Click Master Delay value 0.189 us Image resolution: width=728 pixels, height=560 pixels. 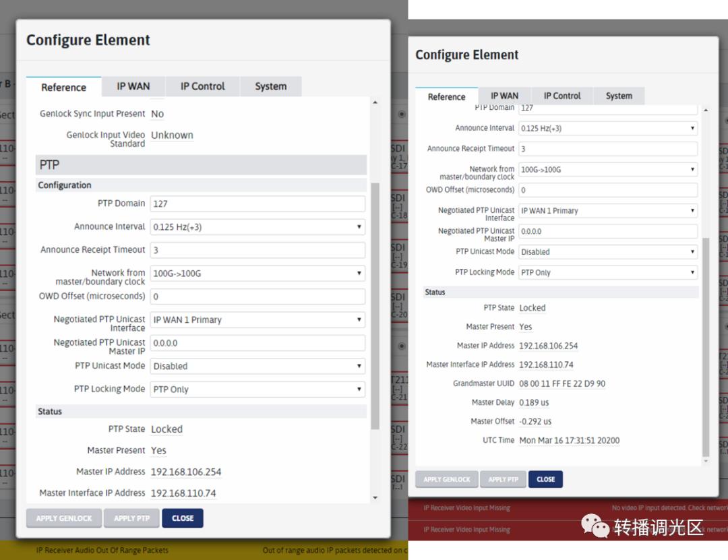pos(534,402)
